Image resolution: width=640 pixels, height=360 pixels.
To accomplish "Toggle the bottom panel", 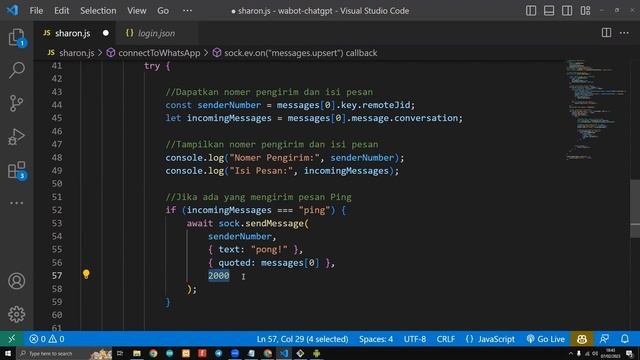I will tap(549, 11).
